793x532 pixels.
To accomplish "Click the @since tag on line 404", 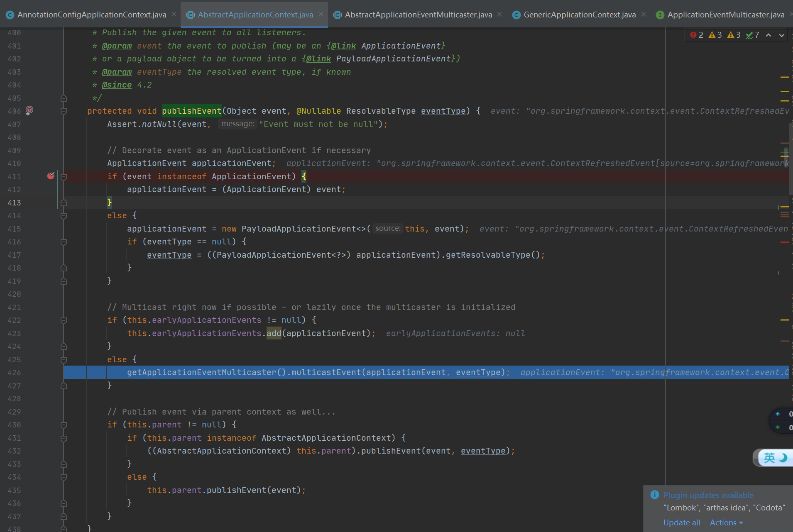I will (x=117, y=85).
